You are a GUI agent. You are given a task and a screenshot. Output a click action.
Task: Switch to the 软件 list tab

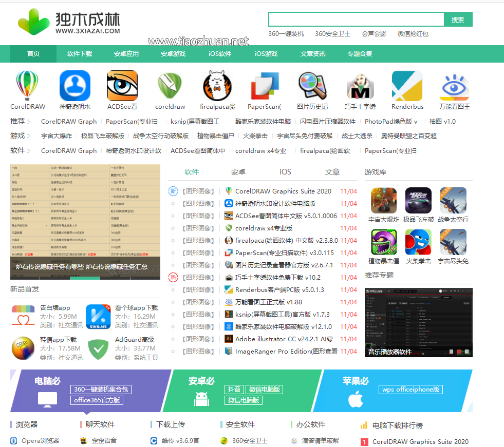[192, 172]
